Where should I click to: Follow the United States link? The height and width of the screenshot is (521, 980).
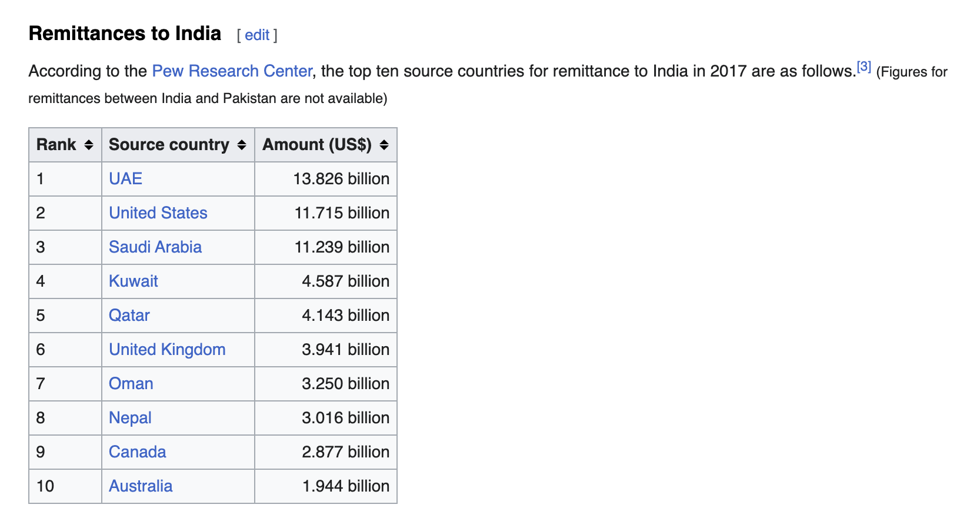click(x=158, y=213)
